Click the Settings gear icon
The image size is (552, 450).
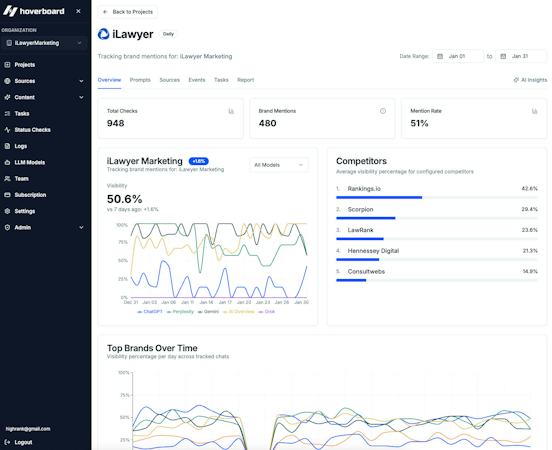(7, 211)
